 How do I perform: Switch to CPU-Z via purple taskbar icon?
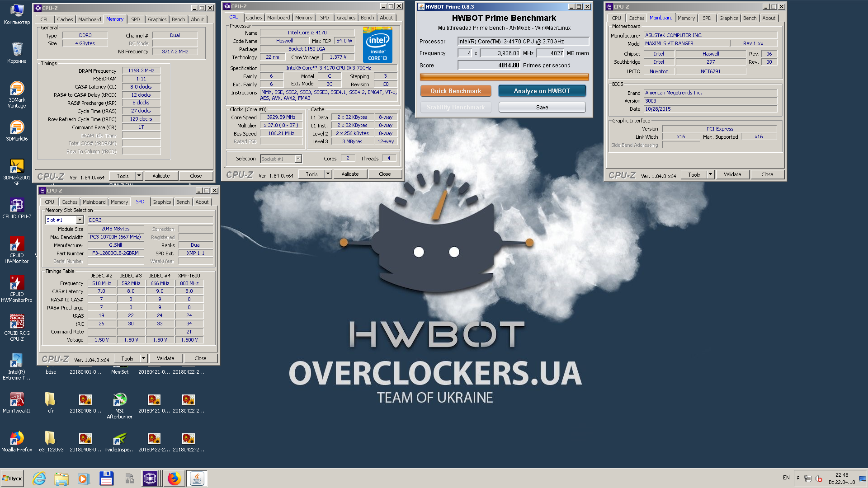150,479
